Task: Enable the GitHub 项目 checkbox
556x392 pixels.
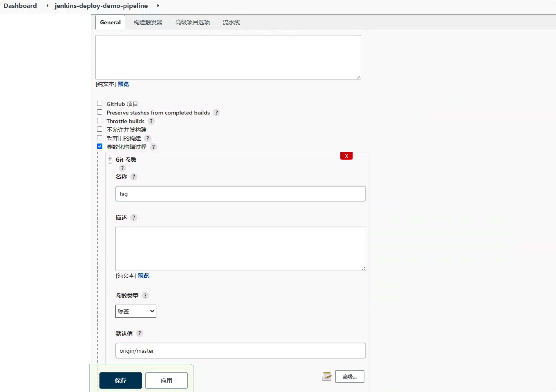Action: 100,103
